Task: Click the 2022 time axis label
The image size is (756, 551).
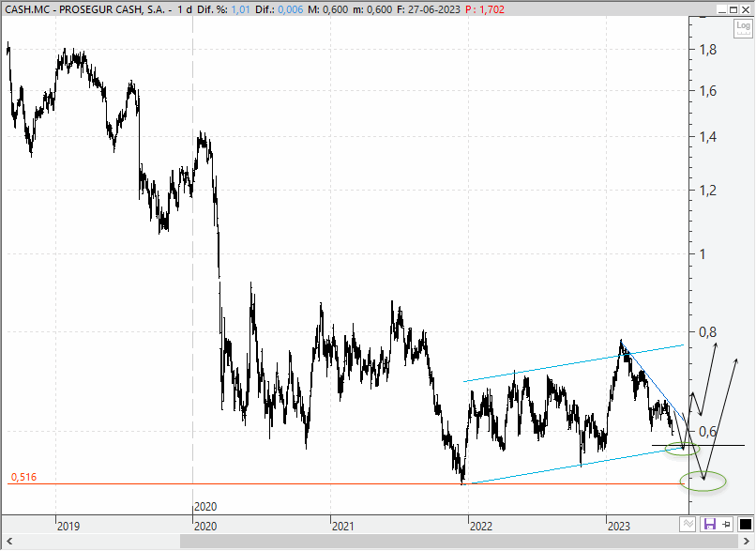Action: [x=481, y=526]
